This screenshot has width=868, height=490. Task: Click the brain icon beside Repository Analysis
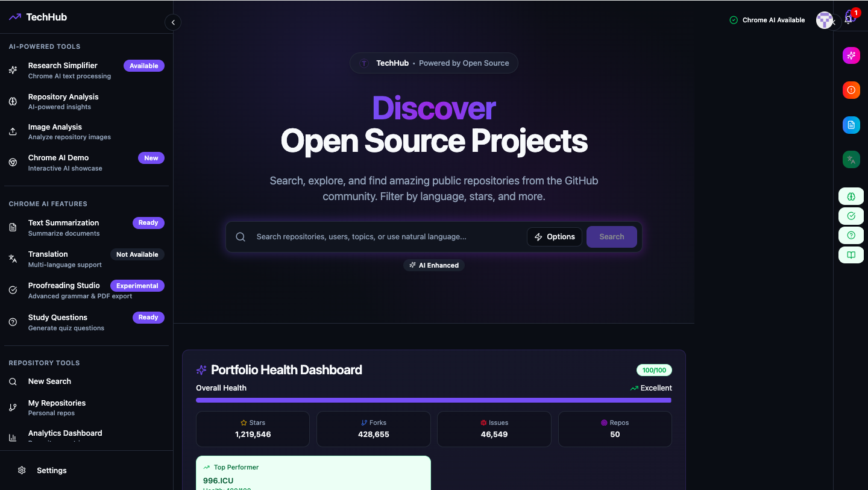click(x=13, y=101)
